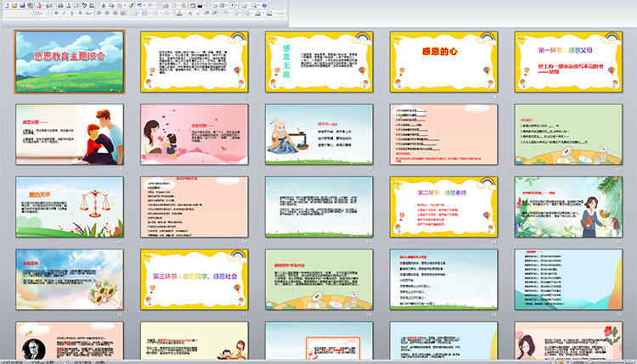Click the Copy icon

pos(111,6)
